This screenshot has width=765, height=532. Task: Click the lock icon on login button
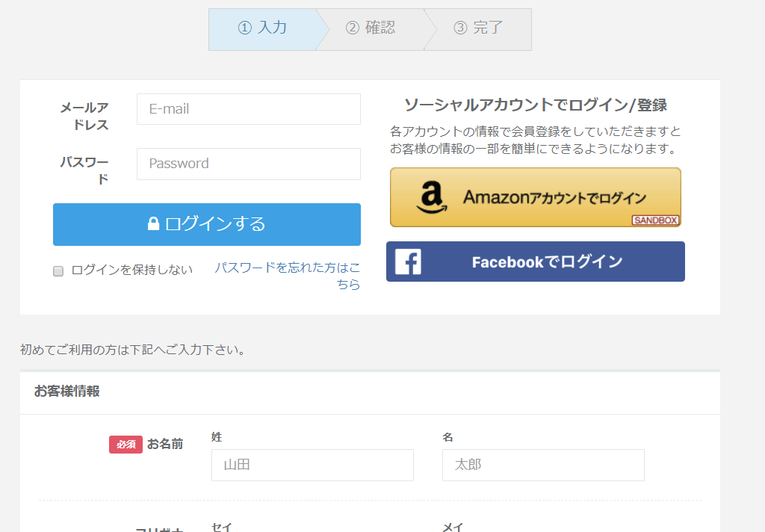154,223
